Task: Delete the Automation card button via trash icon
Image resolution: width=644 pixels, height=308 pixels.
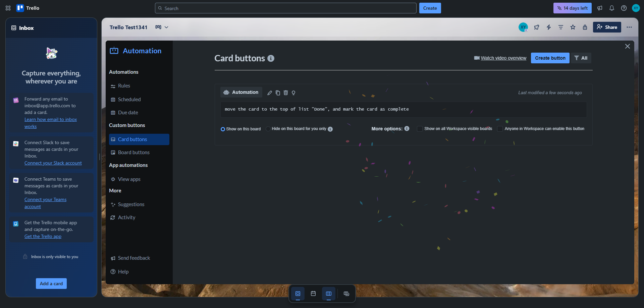Action: tap(286, 93)
